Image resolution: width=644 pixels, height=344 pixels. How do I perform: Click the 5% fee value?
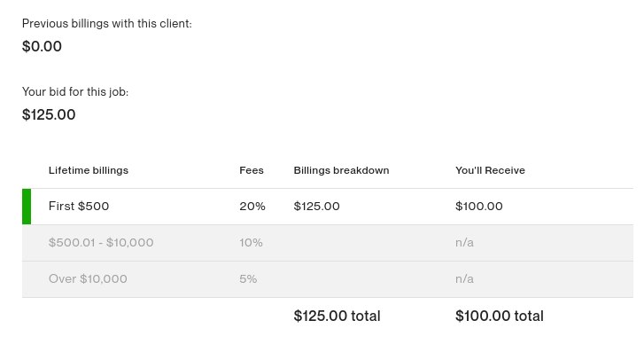pyautogui.click(x=248, y=278)
